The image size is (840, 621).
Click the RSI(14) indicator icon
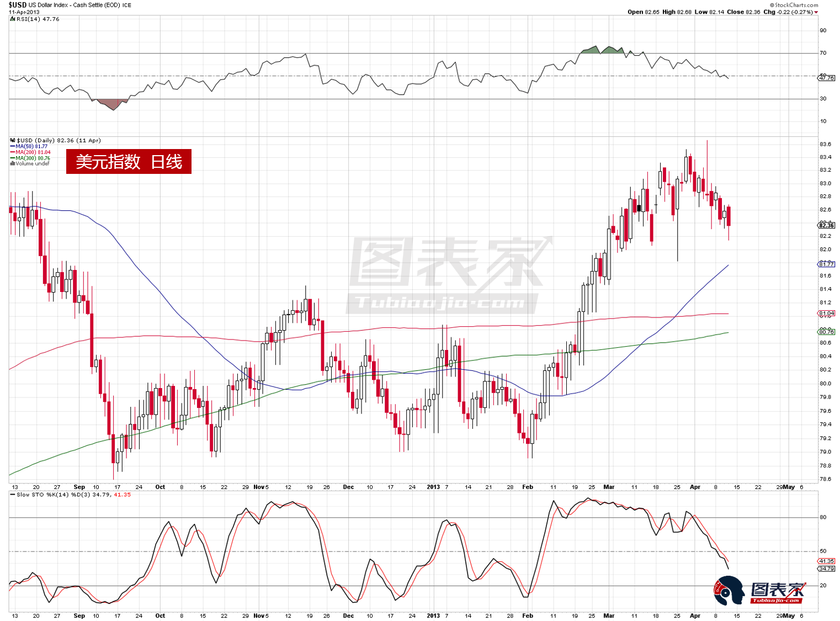click(x=12, y=18)
